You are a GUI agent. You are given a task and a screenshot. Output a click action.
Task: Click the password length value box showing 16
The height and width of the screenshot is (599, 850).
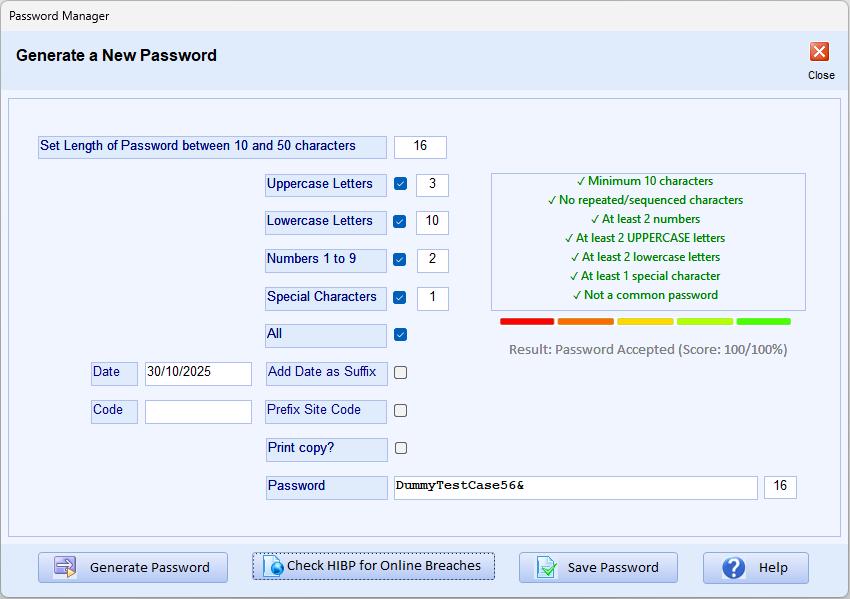tap(420, 146)
